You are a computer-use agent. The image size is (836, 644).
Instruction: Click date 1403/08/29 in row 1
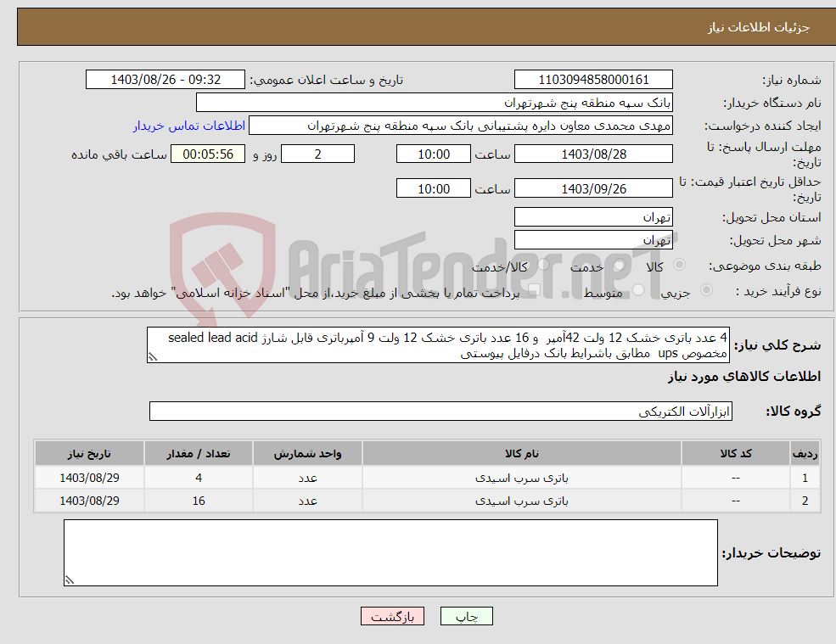(90, 478)
